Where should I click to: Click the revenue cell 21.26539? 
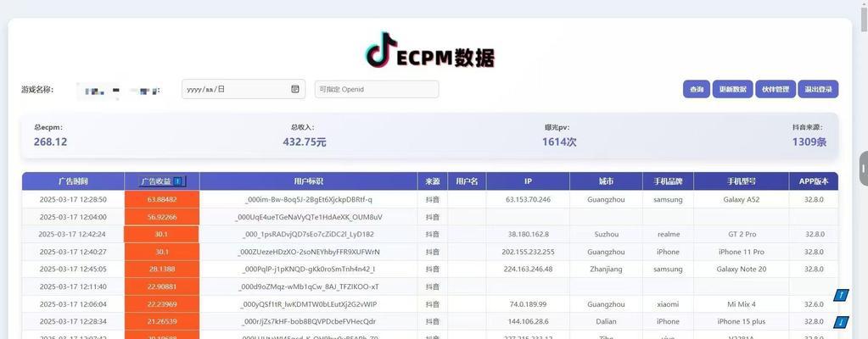click(162, 321)
